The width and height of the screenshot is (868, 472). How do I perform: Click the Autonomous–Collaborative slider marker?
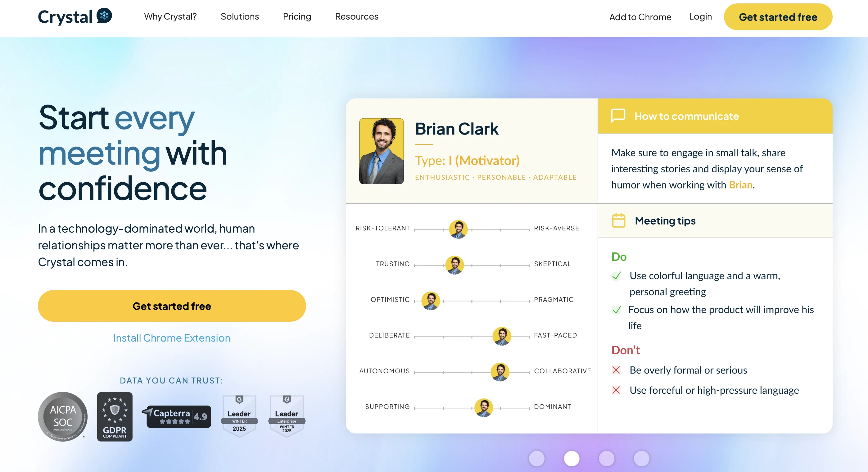pyautogui.click(x=500, y=372)
